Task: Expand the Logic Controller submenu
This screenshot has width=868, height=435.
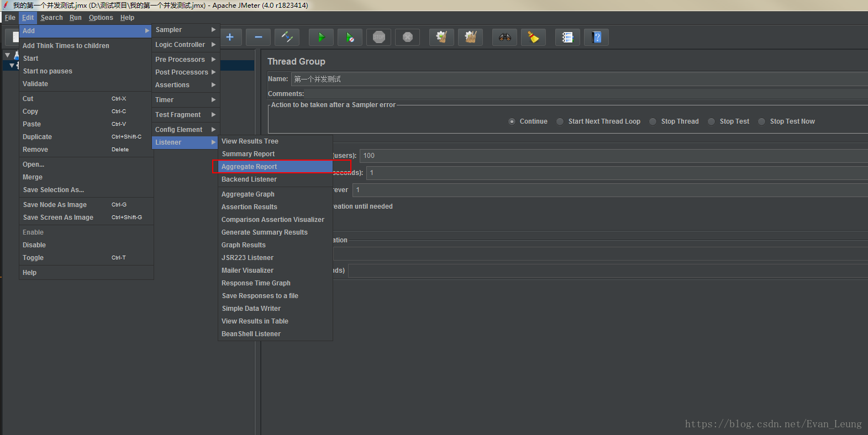Action: [x=186, y=45]
